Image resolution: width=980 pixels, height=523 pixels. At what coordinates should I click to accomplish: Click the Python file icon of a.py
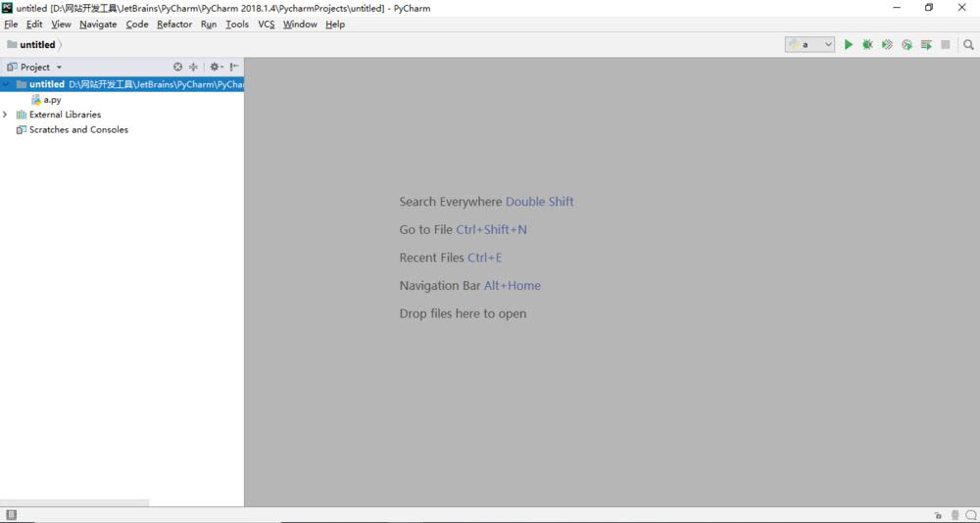point(36,99)
